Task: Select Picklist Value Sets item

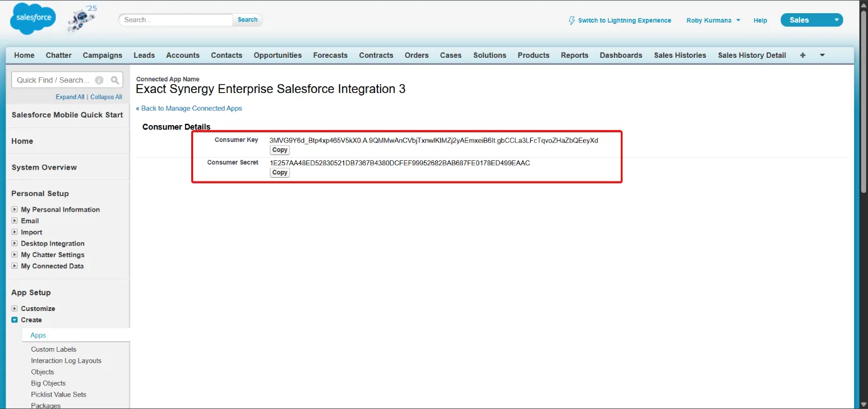Action: pyautogui.click(x=58, y=395)
